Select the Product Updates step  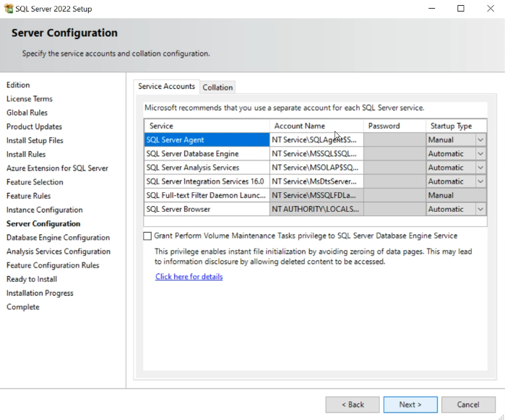(34, 127)
